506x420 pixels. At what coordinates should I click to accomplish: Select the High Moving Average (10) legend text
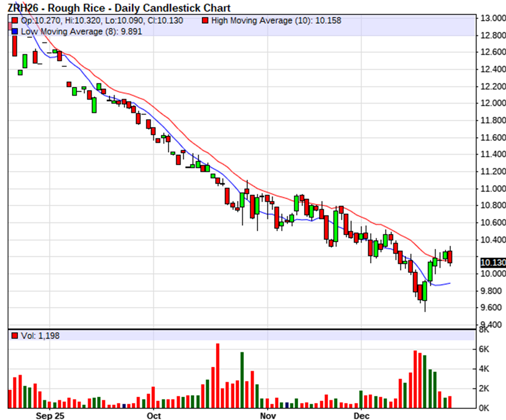click(276, 21)
